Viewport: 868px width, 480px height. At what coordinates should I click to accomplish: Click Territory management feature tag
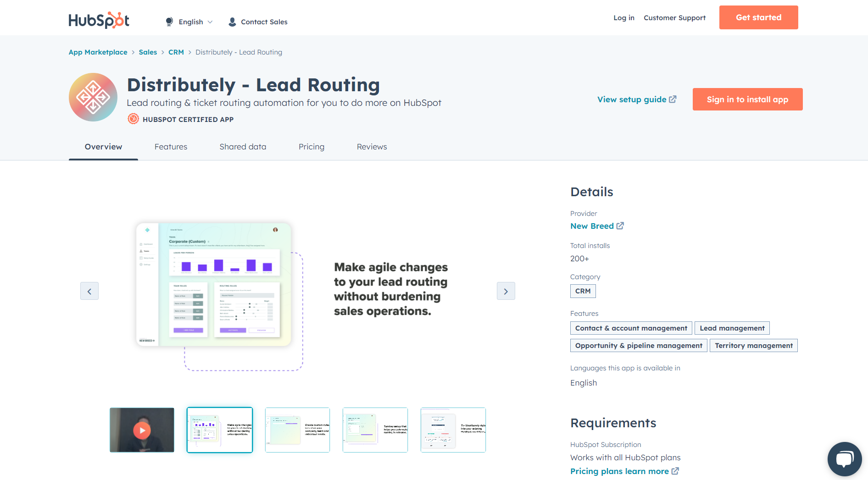tap(754, 346)
